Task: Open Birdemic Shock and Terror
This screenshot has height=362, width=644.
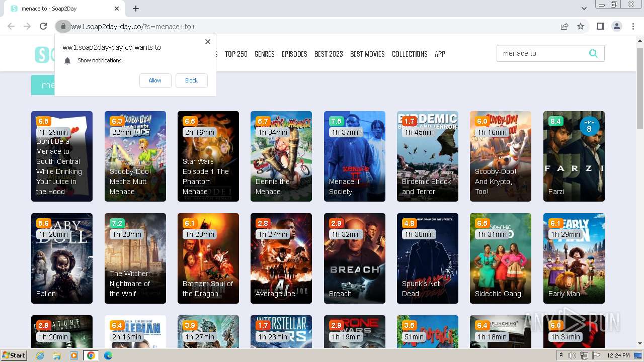Action: point(428,156)
